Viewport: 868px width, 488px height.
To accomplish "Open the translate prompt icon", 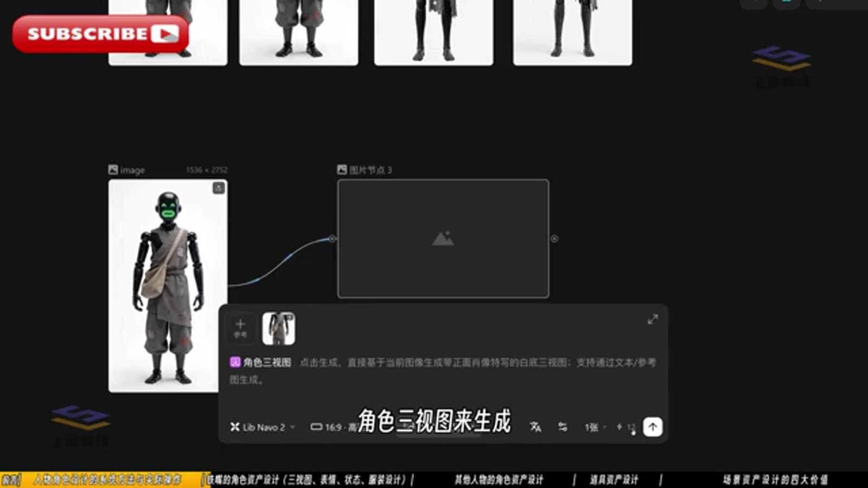I will [x=535, y=427].
